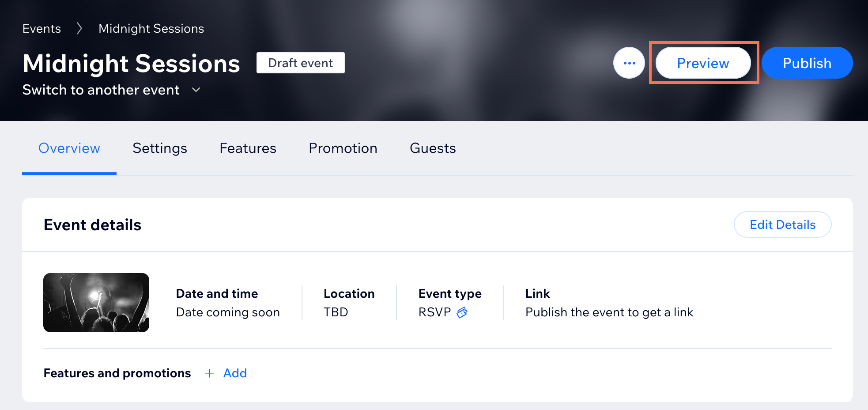Switch to the Overview tab

(69, 148)
